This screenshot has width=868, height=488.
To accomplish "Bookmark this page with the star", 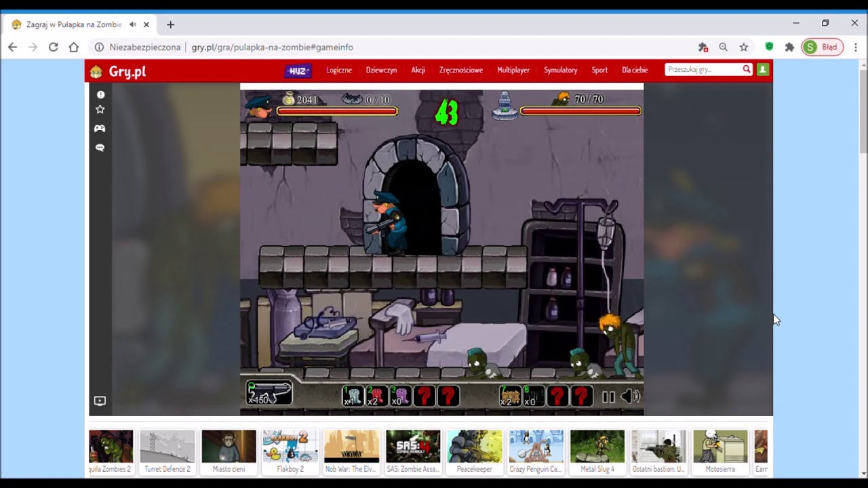I will [744, 47].
